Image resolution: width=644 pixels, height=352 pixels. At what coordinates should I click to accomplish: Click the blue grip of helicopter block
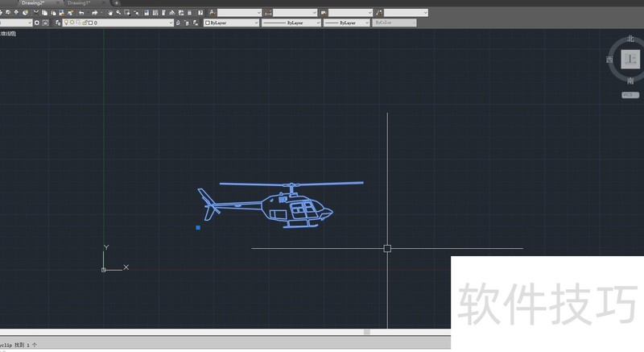198,227
